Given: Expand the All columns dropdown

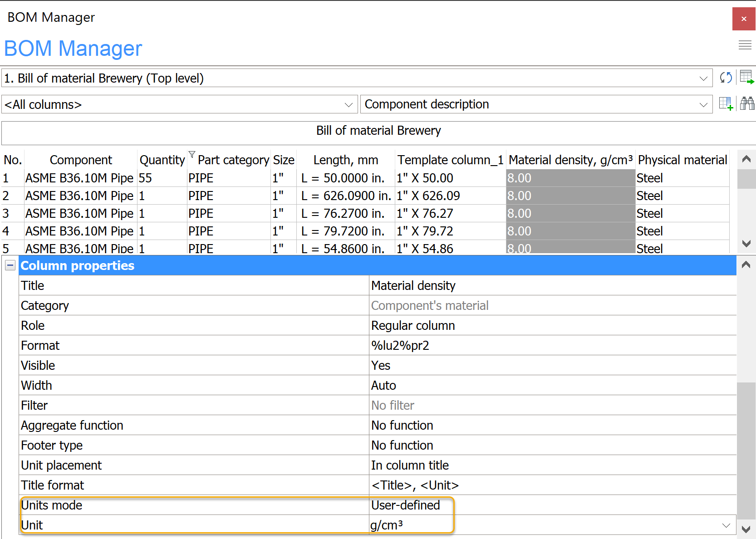Looking at the screenshot, I should [349, 105].
